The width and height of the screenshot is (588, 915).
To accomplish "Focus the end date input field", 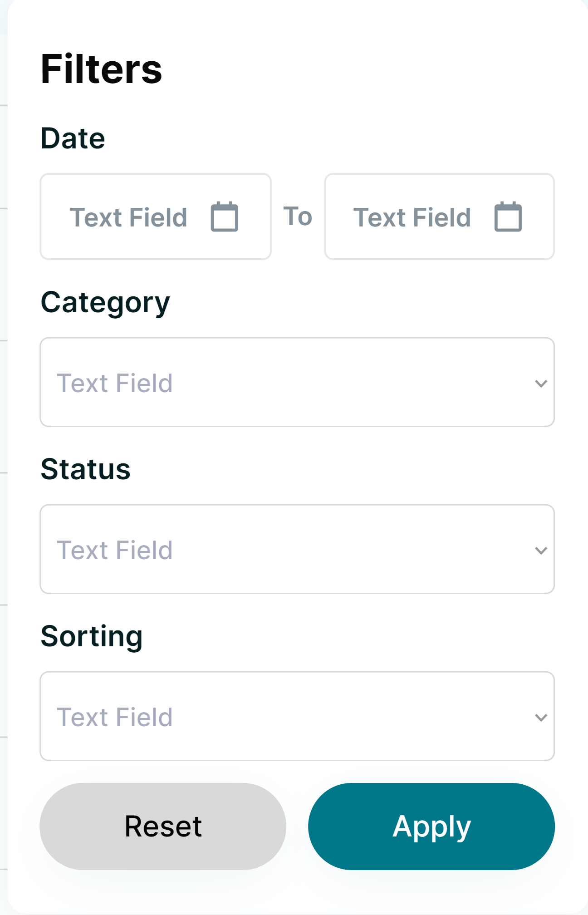I will (x=412, y=217).
